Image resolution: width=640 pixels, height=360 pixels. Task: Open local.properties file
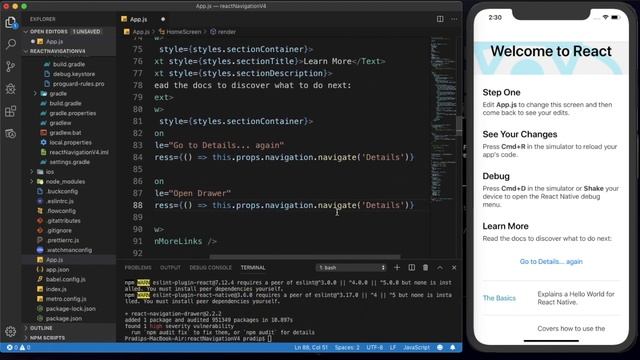70,142
